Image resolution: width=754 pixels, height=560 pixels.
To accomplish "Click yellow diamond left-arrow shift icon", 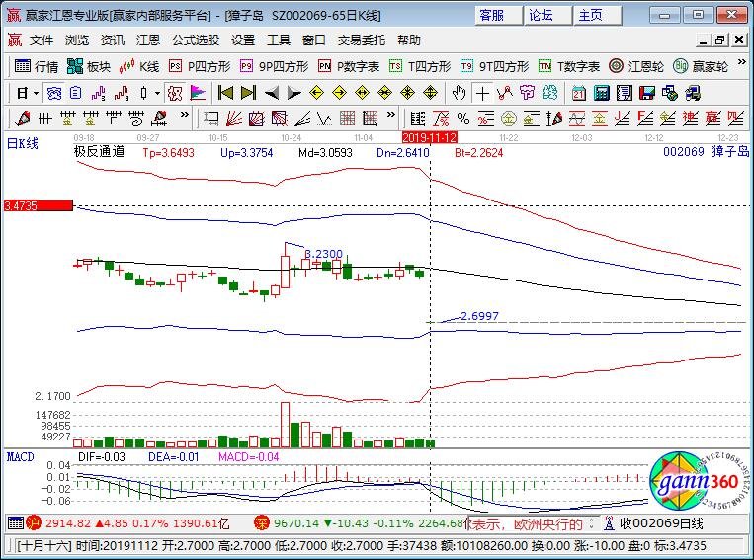I will [x=316, y=93].
